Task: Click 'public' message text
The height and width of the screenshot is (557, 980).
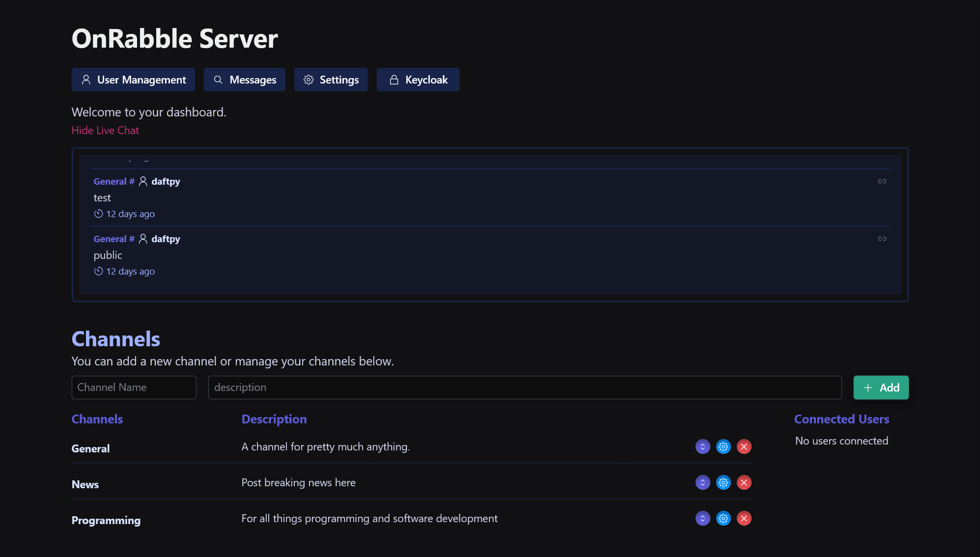Action: pos(108,255)
